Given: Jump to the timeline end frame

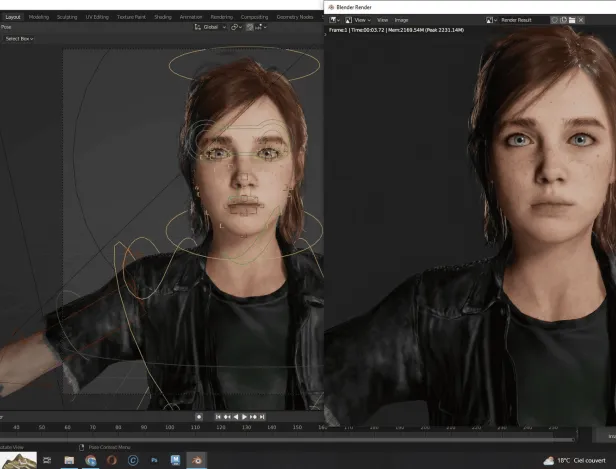Looking at the screenshot, I should coord(262,416).
